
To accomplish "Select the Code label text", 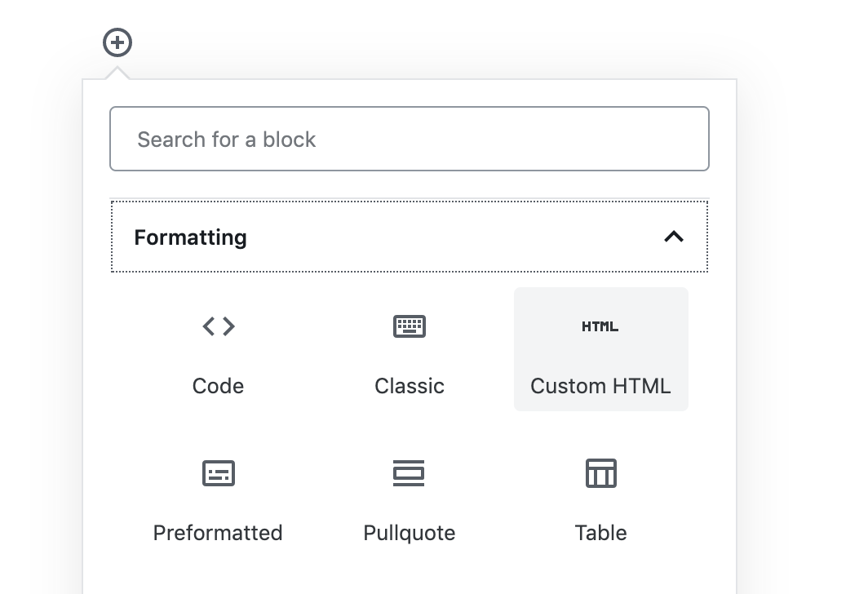I will coord(218,386).
